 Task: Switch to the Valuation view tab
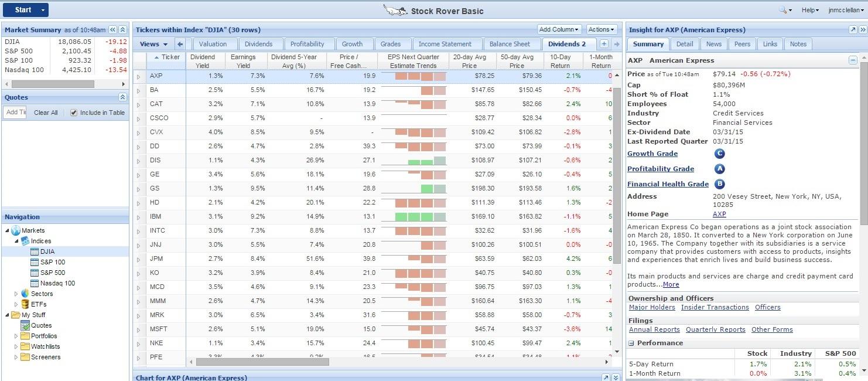(213, 44)
